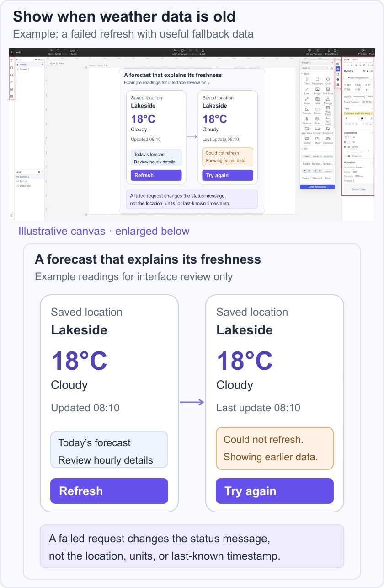This screenshot has width=384, height=588.
Task: Open the Arrange dropdown in top bar
Action: (182, 52)
